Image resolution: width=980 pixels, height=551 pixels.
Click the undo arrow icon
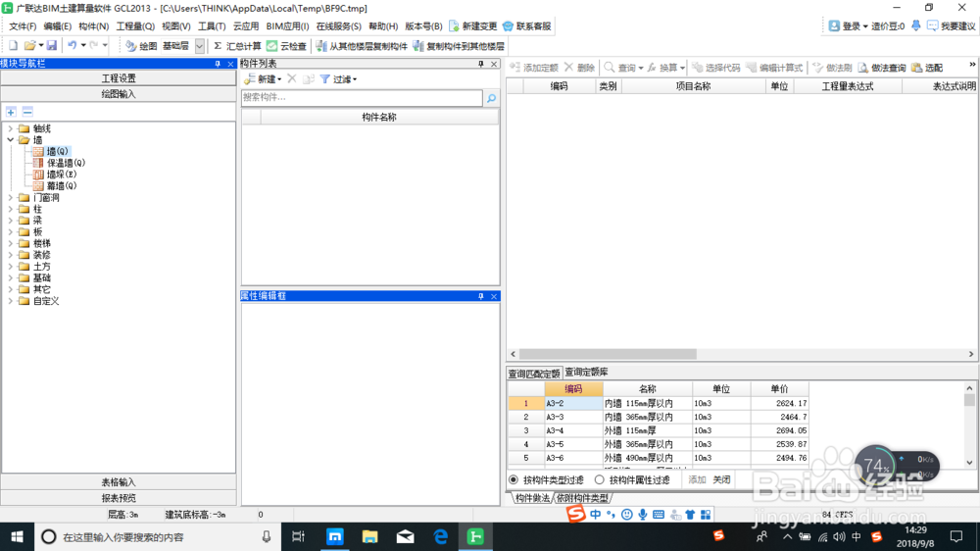pyautogui.click(x=73, y=46)
